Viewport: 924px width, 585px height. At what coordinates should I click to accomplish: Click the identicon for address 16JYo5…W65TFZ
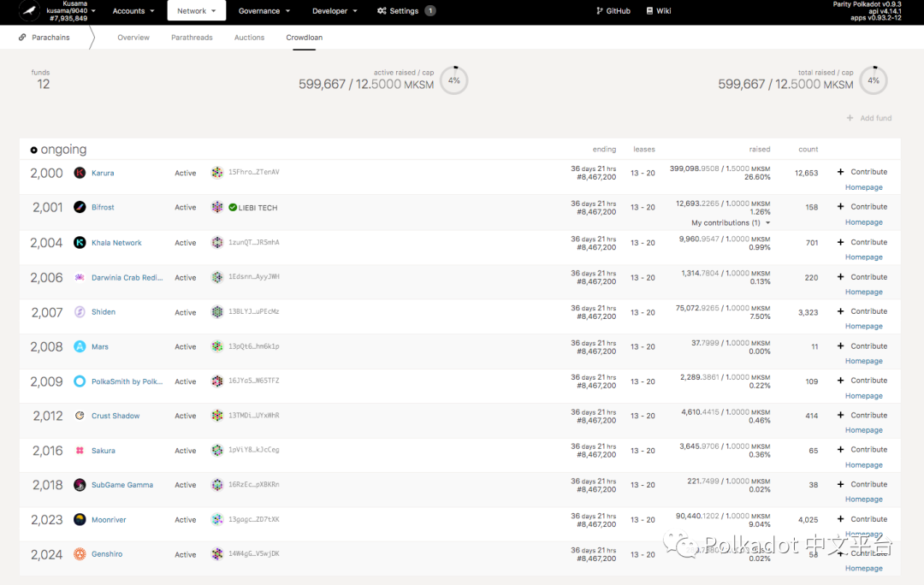click(217, 381)
